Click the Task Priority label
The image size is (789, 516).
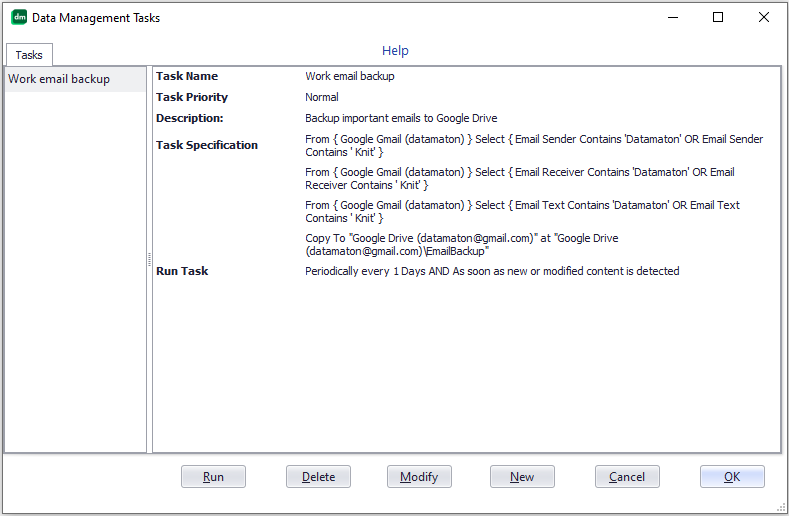[192, 97]
